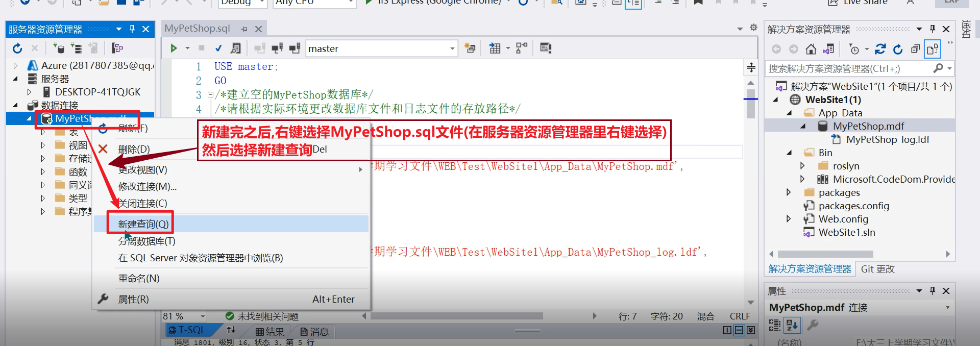Select 重命名(N) from the context menu

click(231, 278)
